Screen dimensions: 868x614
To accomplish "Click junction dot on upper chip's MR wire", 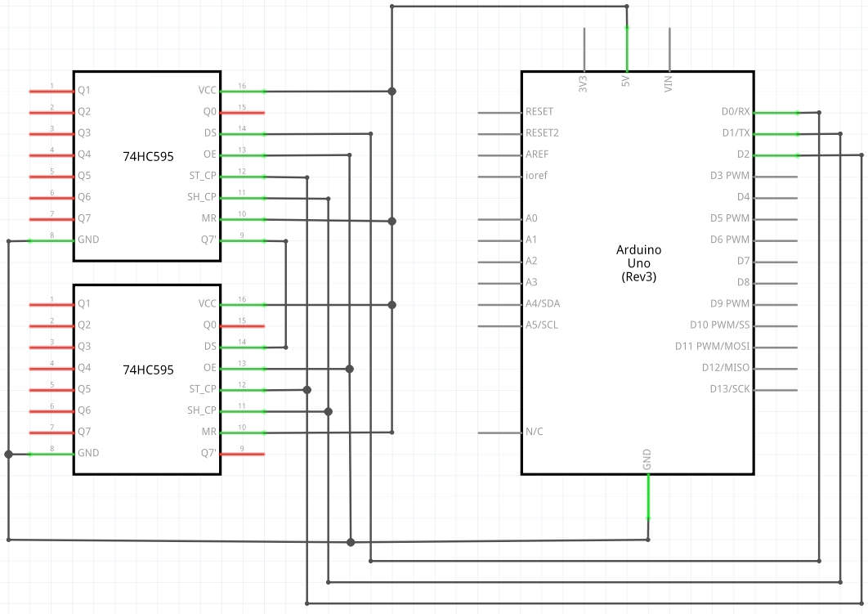I will pos(392,221).
